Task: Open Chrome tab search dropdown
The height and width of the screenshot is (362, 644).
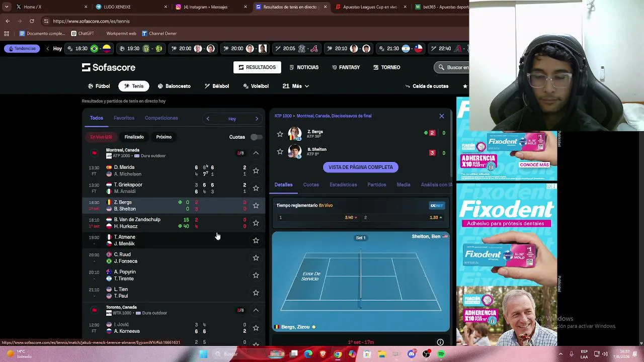Action: pyautogui.click(x=6, y=7)
